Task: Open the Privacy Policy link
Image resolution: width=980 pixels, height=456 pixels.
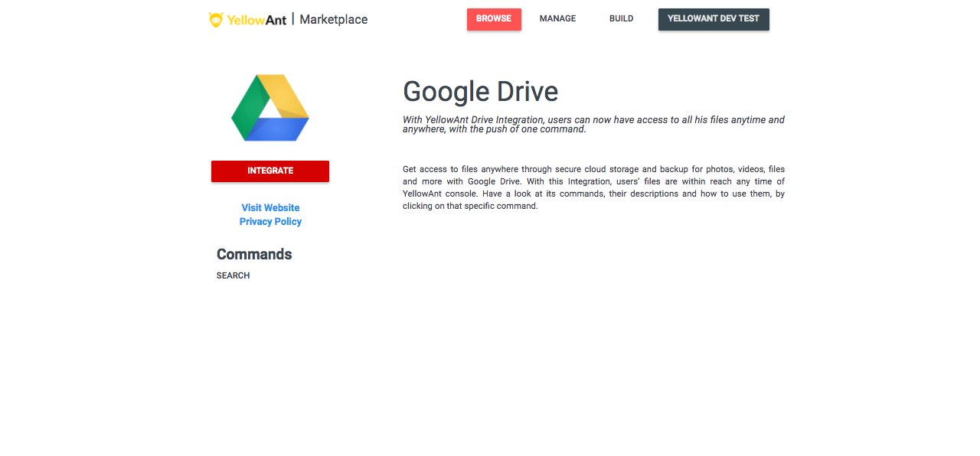Action: click(x=270, y=222)
